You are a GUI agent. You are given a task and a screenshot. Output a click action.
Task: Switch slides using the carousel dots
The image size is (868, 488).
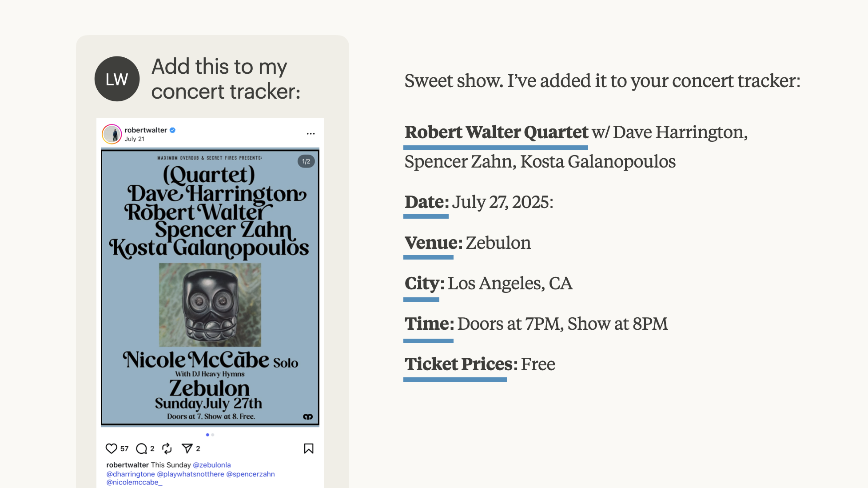coord(210,435)
